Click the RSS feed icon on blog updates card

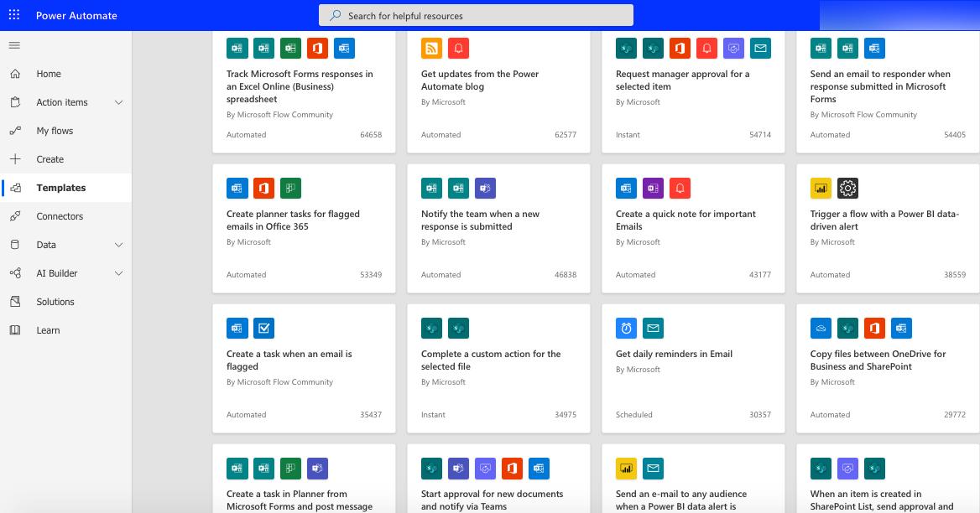431,48
